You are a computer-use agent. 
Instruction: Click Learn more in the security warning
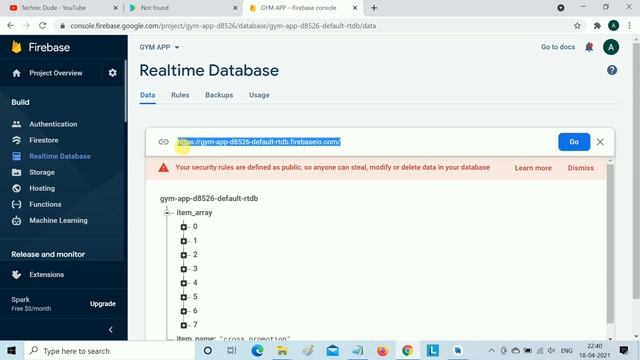click(x=533, y=168)
